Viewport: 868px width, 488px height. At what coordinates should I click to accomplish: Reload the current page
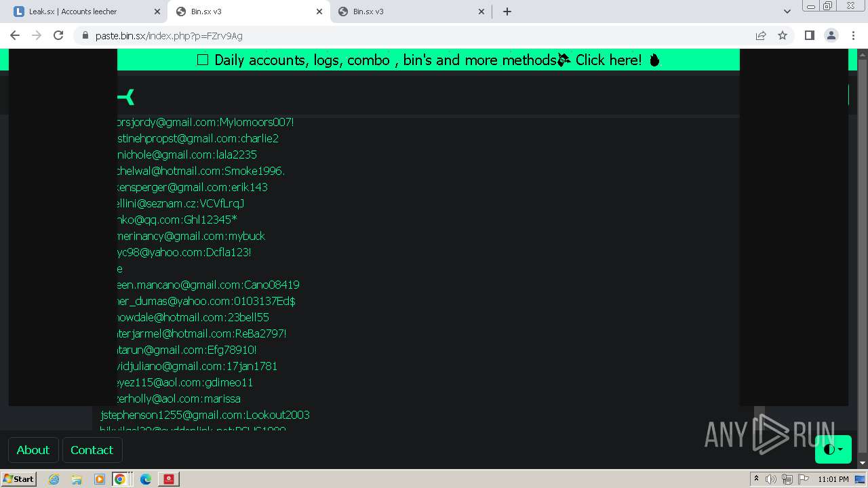click(x=58, y=35)
